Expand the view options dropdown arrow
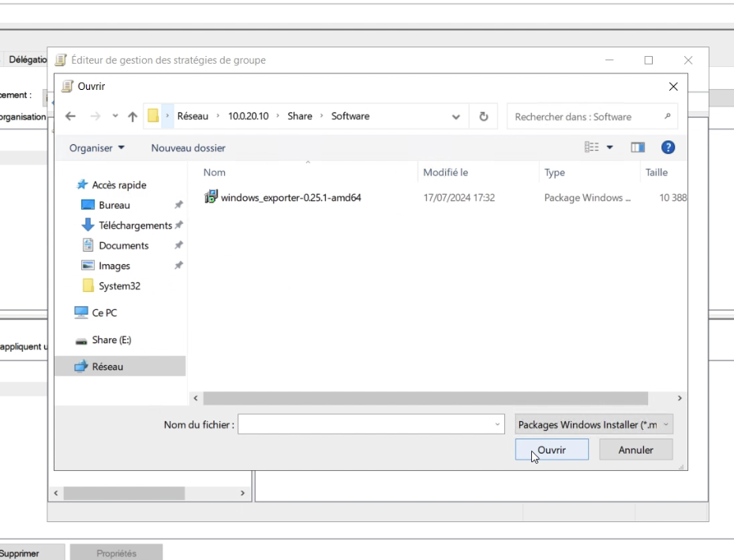734x560 pixels. click(610, 147)
